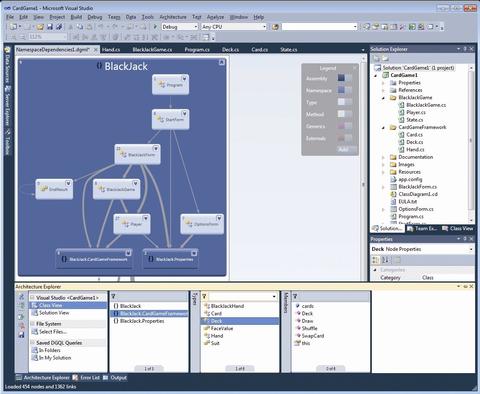Collapse the BlackJack namespace group
Screen dimensions: 480x394
(222, 62)
